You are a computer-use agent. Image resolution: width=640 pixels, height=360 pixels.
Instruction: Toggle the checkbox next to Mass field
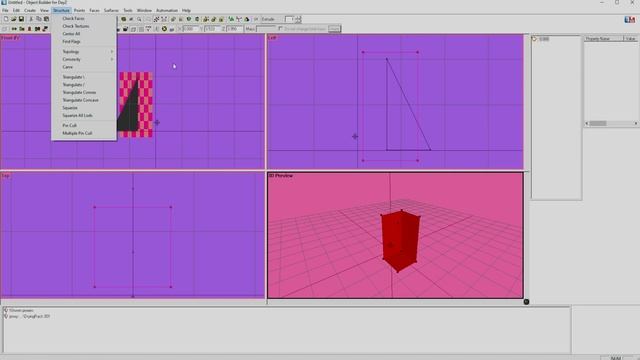280,29
